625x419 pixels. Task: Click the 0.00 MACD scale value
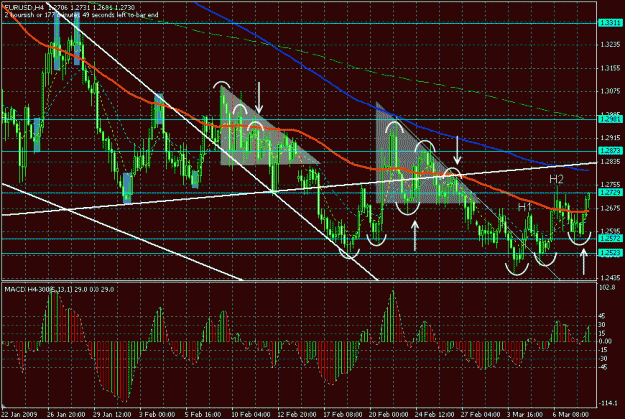point(605,341)
